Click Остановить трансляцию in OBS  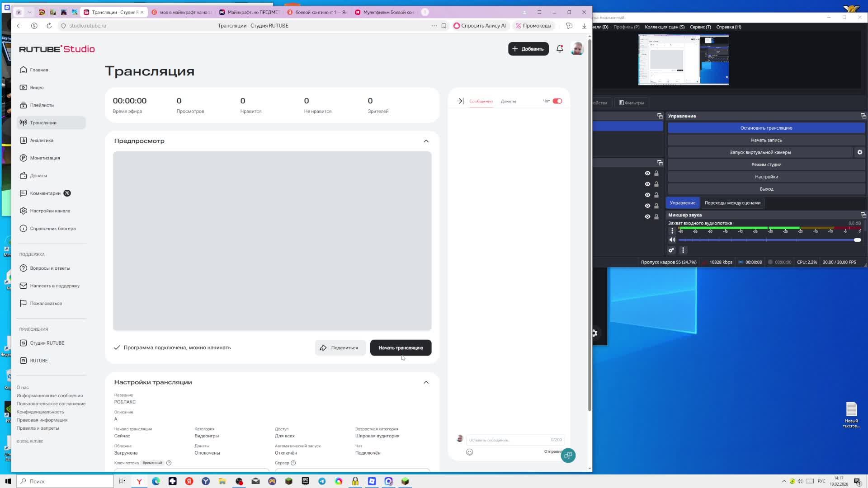[766, 128]
